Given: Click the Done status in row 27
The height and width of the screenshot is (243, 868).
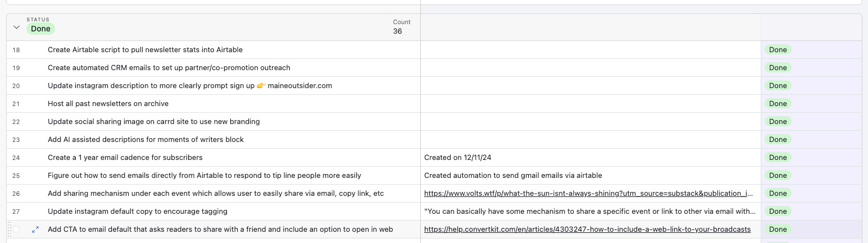Looking at the screenshot, I should pos(778,212).
